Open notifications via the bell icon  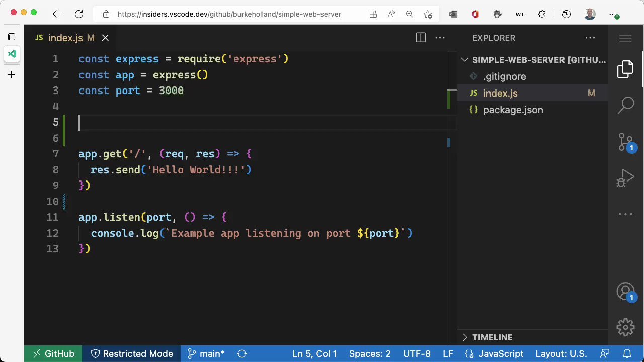(627, 353)
